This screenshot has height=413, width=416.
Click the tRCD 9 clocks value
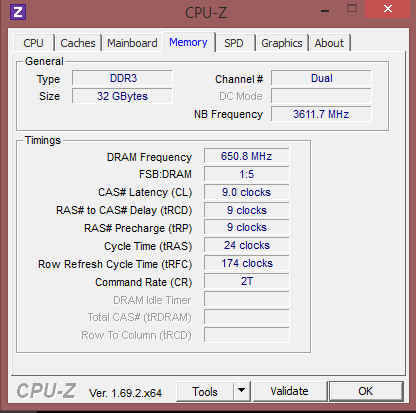247,210
